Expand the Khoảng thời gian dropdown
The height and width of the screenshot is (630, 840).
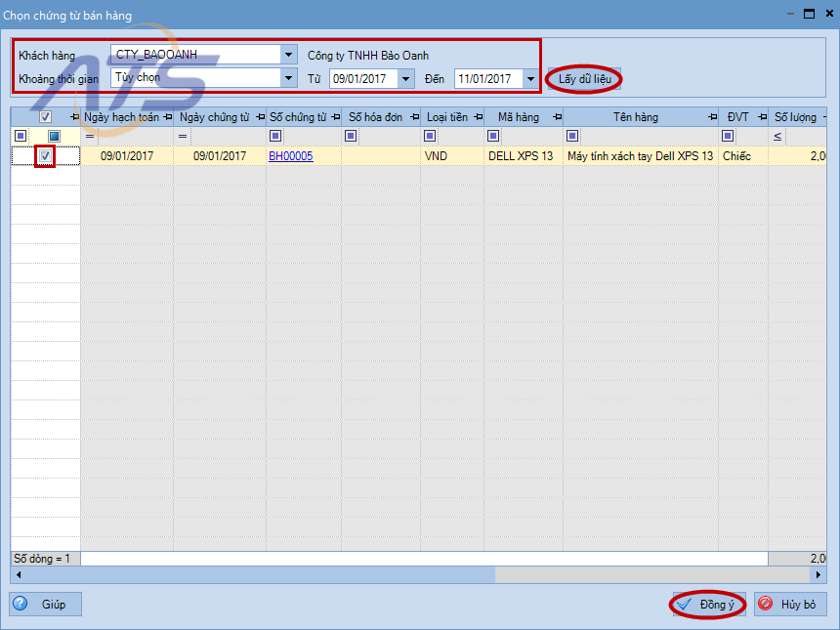point(288,78)
